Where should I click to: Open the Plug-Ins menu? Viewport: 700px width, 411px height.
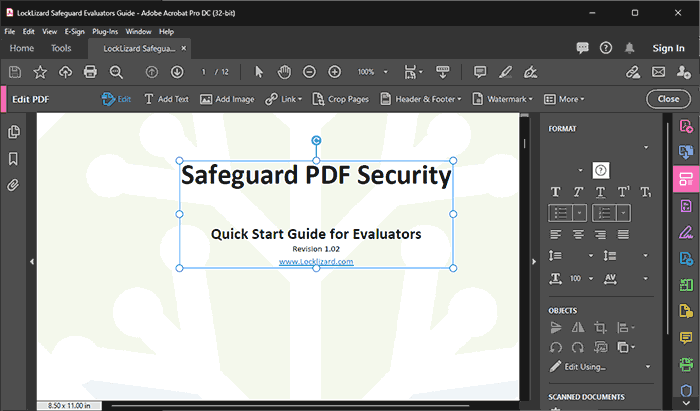[x=105, y=32]
